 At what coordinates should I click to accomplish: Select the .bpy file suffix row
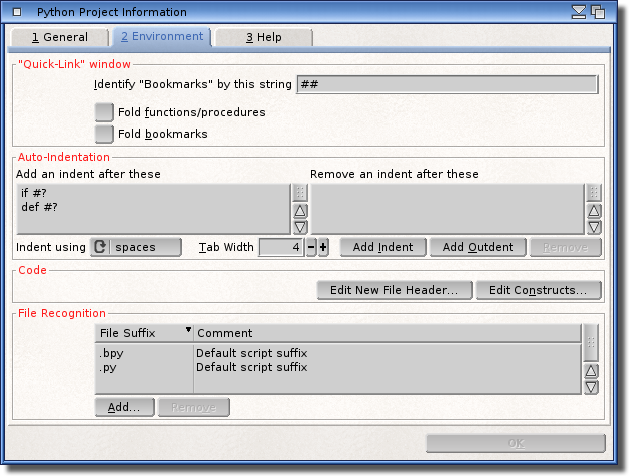[144, 353]
